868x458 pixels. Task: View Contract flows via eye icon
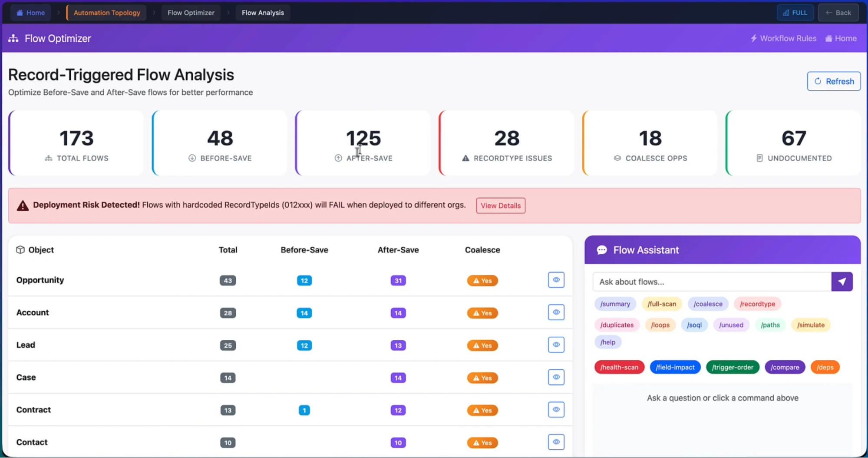[x=556, y=410]
